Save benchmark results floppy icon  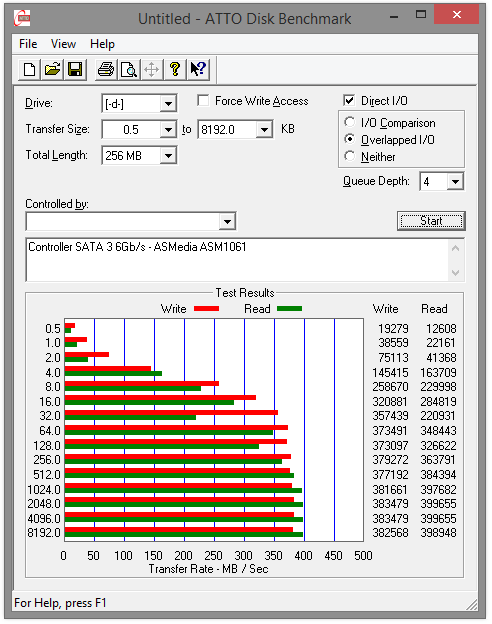pyautogui.click(x=75, y=70)
